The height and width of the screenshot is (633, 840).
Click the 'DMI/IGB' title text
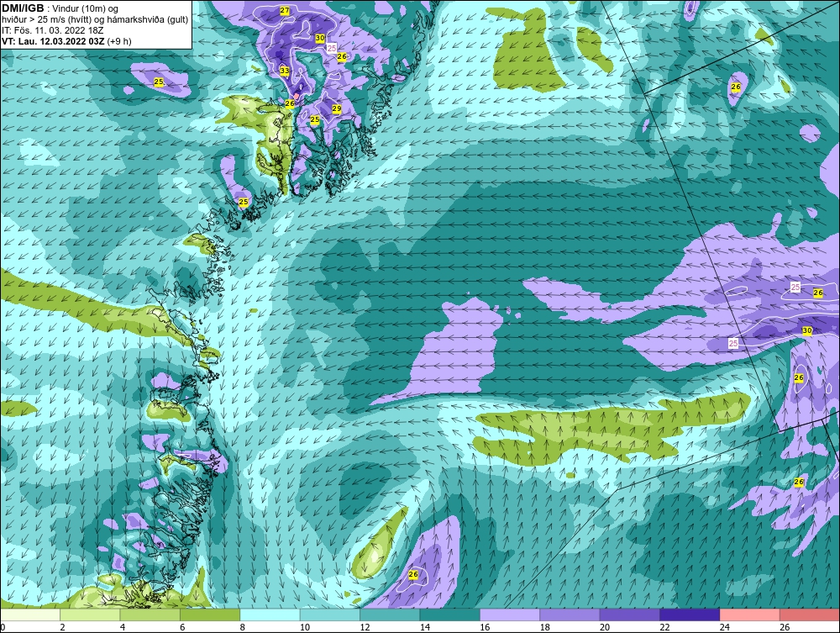(23, 8)
